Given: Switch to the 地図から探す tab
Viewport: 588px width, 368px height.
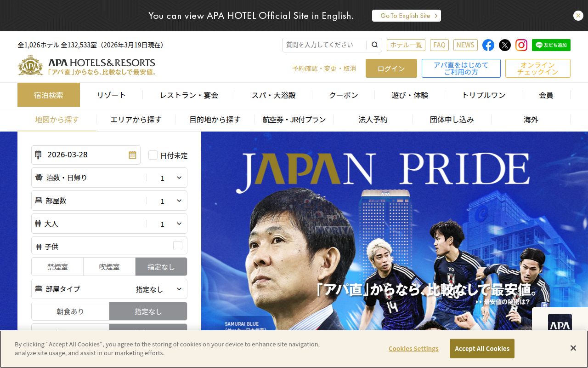Looking at the screenshot, I should tap(57, 120).
